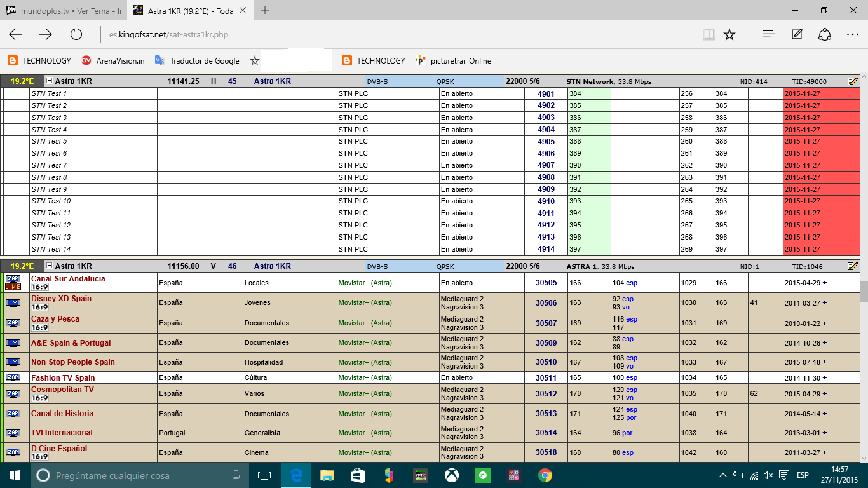Open the ArenaVision.in bookmark
Screen dimensions: 868x488
tap(113, 61)
